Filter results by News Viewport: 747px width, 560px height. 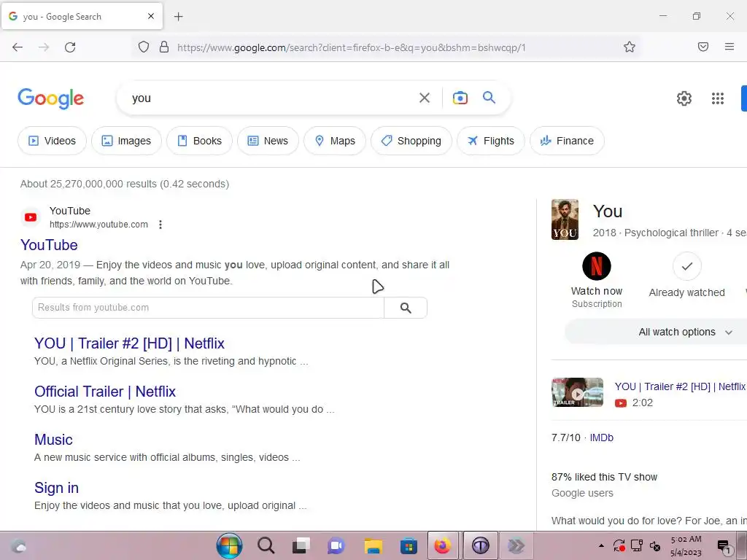pyautogui.click(x=268, y=141)
